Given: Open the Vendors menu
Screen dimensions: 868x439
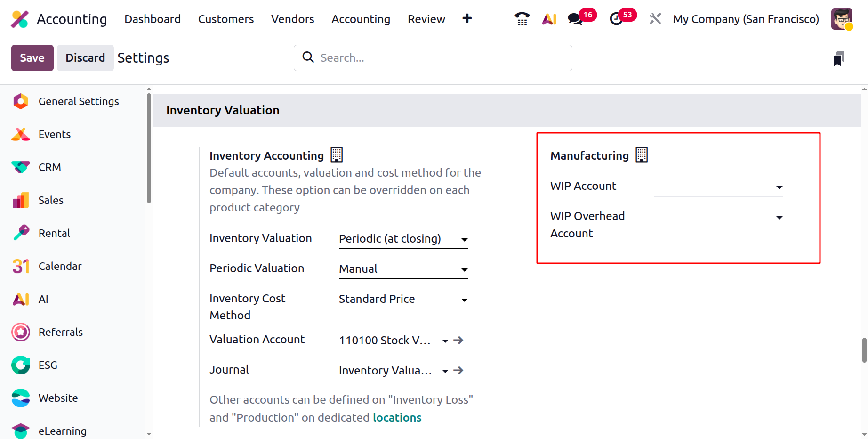Looking at the screenshot, I should 292,19.
